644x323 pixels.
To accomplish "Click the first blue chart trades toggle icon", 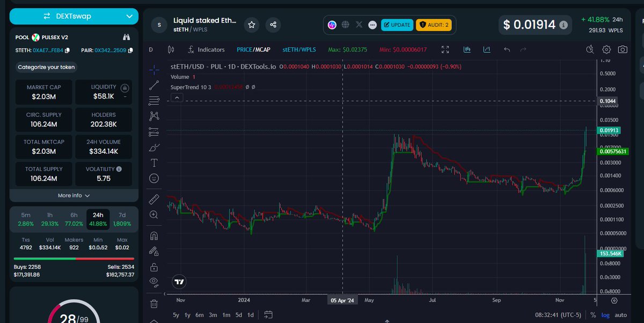I will pyautogui.click(x=467, y=49).
